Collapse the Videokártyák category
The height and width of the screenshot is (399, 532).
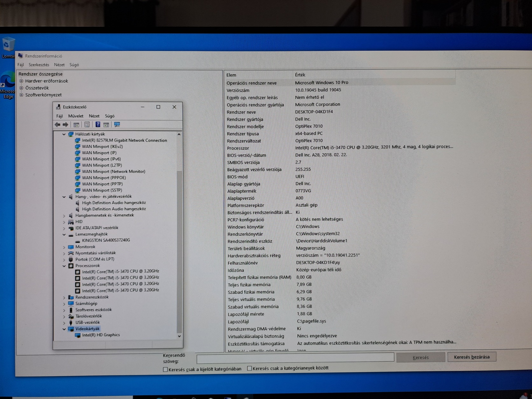[64, 329]
